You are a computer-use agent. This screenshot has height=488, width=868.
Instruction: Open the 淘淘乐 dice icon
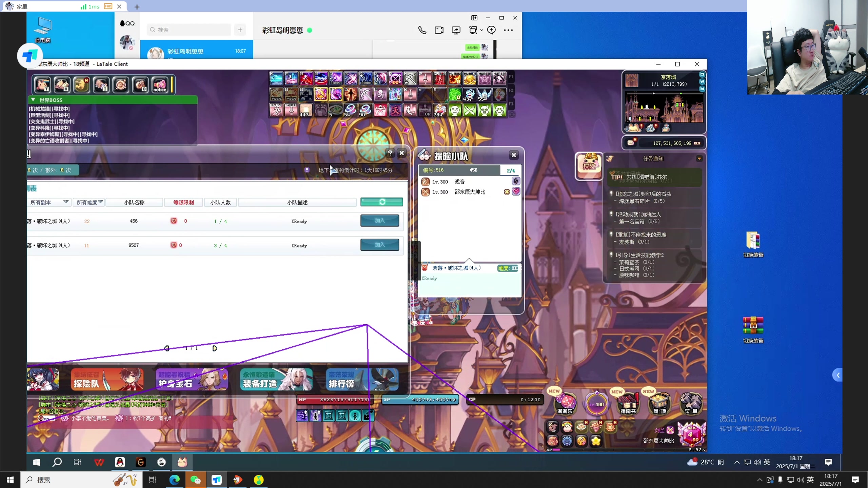565,403
